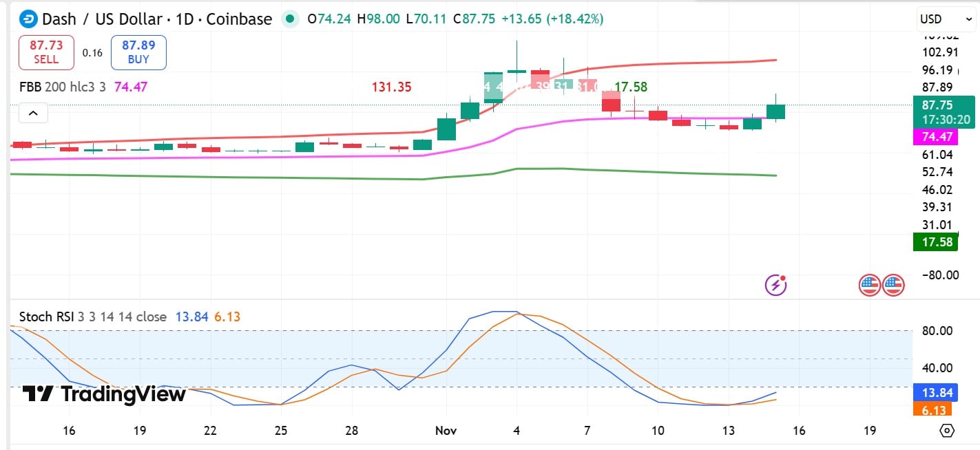Viewport: 980px width, 450px height.
Task: Click the green 17.58 level on price scale
Action: (x=935, y=242)
